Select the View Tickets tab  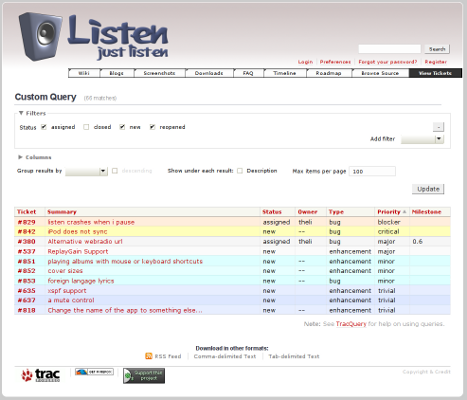click(435, 73)
